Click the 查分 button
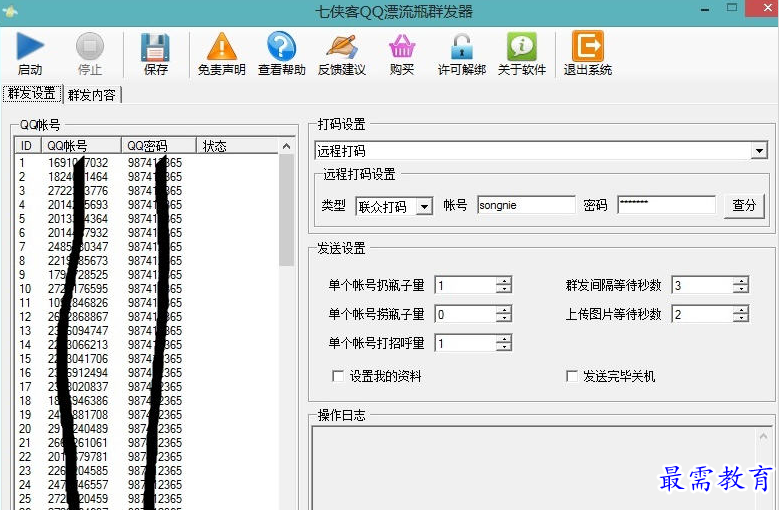781x510 pixels. click(744, 205)
